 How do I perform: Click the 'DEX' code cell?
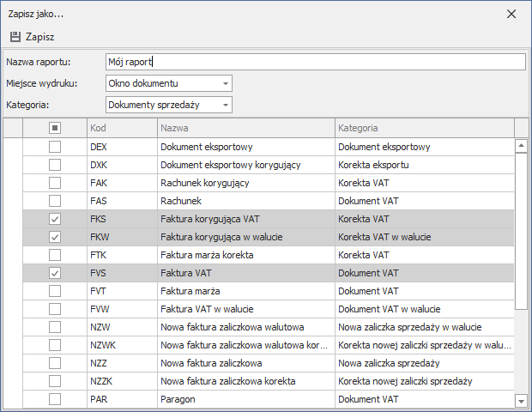[x=122, y=147]
